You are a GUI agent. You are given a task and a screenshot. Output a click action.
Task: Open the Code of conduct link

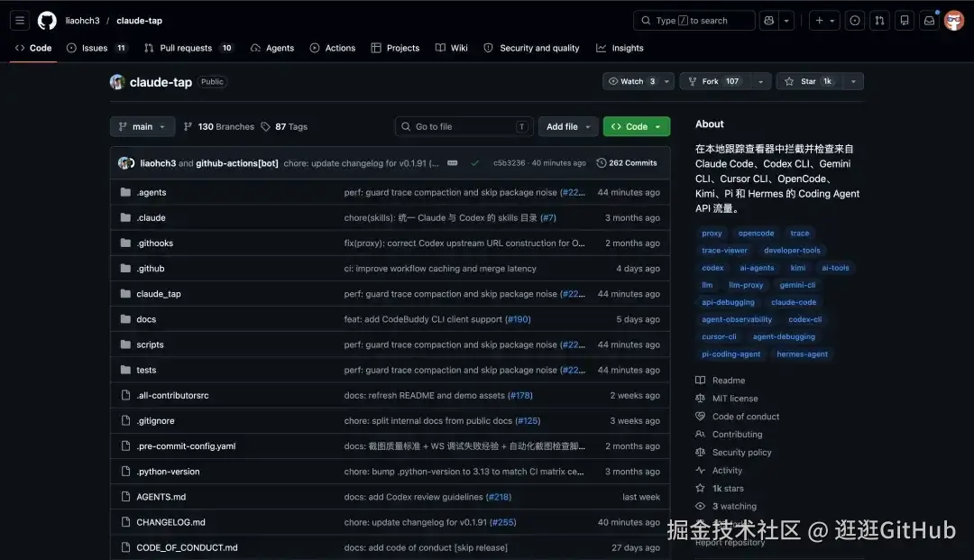point(746,417)
